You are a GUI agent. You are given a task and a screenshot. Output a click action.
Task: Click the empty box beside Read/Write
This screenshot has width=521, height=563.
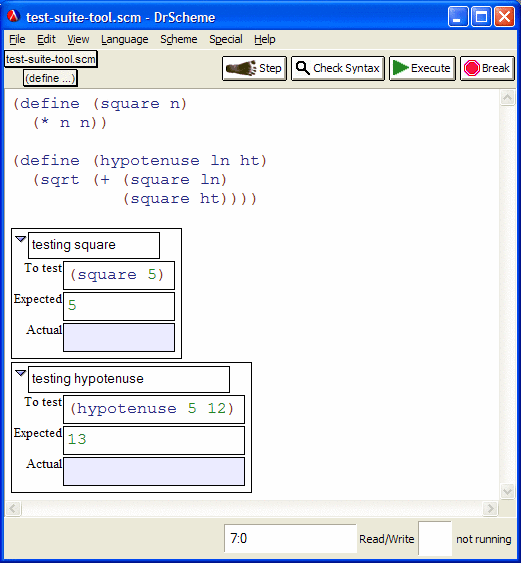(x=435, y=539)
